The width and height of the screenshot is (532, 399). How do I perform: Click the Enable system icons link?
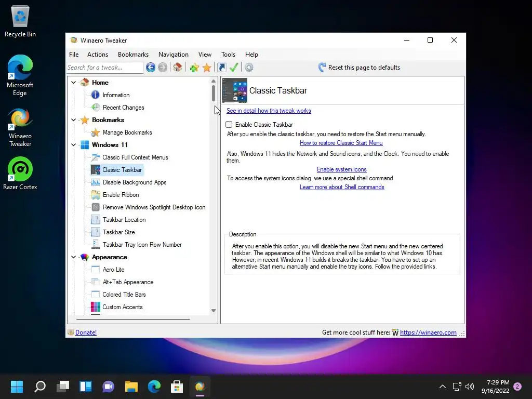(x=342, y=169)
